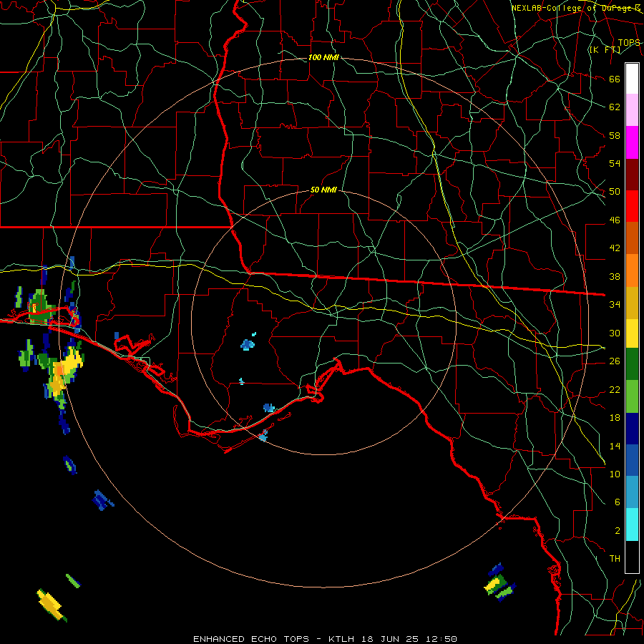Click the "46" legend value
Image resolution: width=644 pixels, height=644 pixels.
tap(615, 220)
